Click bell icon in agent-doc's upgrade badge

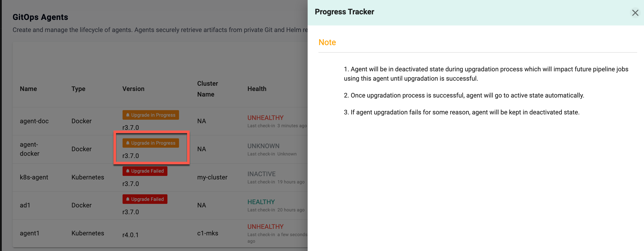click(x=128, y=115)
